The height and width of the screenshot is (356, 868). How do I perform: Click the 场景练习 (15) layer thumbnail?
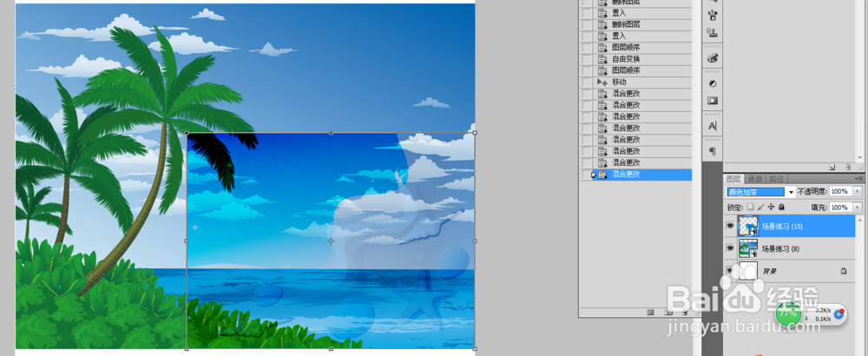[748, 226]
